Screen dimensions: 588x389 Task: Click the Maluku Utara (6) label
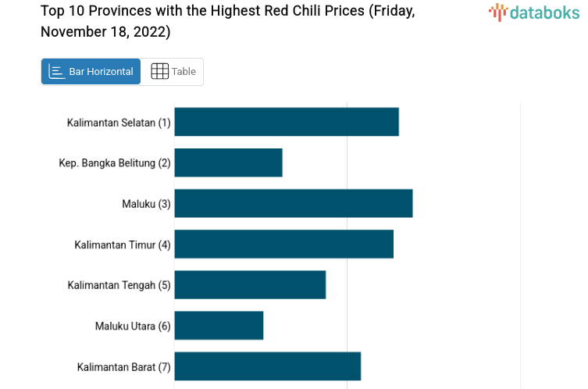[x=133, y=326]
